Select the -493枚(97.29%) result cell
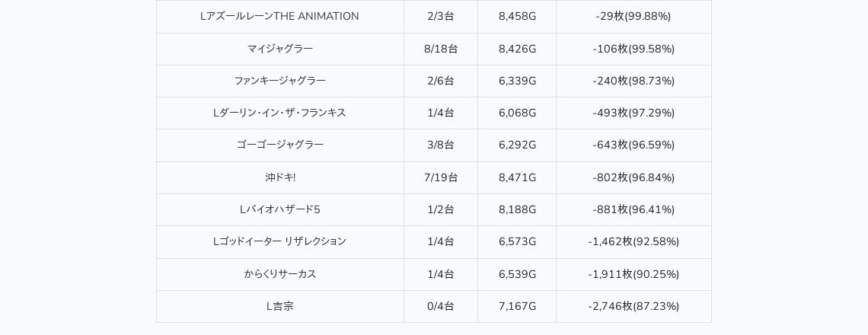Viewport: 868px width, 335px height. 633,113
